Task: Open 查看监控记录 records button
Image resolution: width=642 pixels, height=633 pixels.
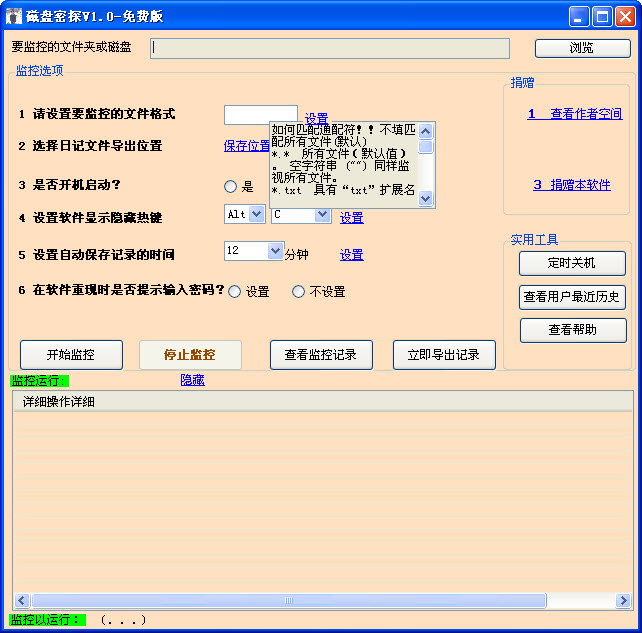Action: (321, 355)
